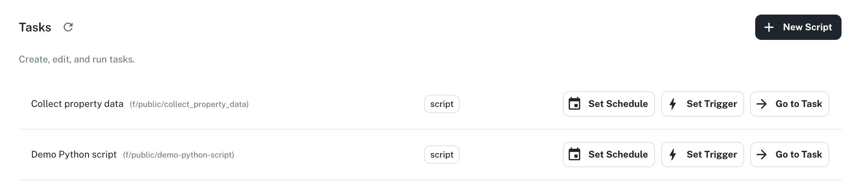Click arrow icon for Demo Python script

click(x=762, y=155)
